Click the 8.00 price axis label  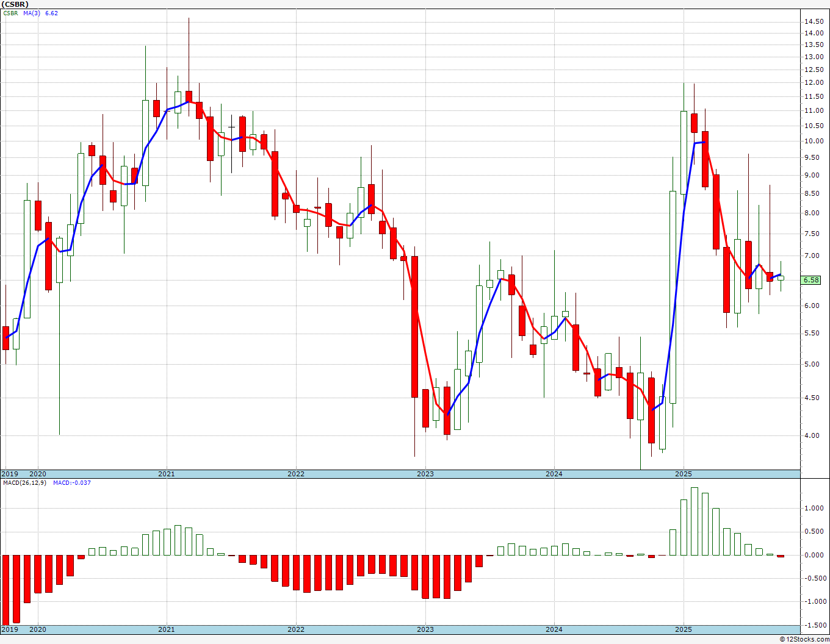click(811, 213)
